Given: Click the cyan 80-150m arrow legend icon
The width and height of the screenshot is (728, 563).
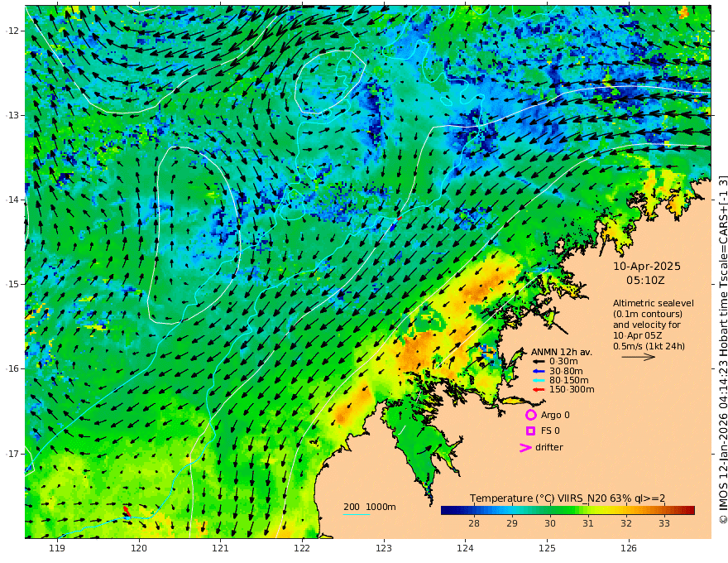Looking at the screenshot, I should [x=538, y=381].
